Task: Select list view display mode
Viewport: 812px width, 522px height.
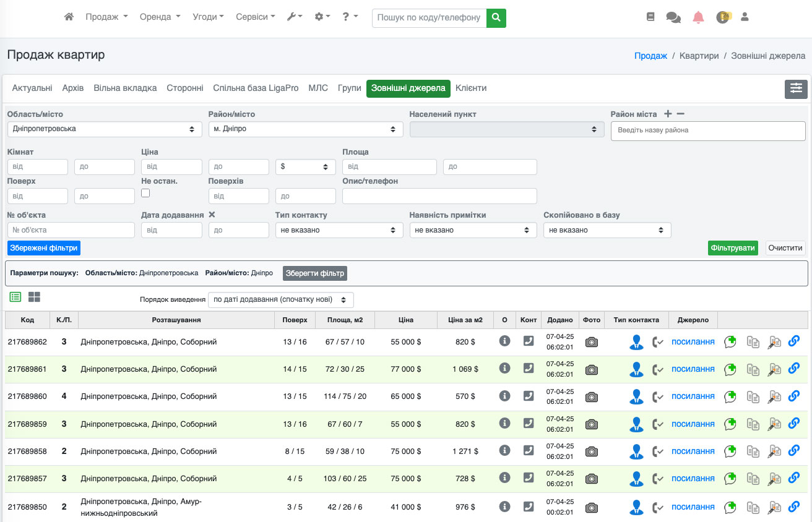Action: [x=15, y=297]
